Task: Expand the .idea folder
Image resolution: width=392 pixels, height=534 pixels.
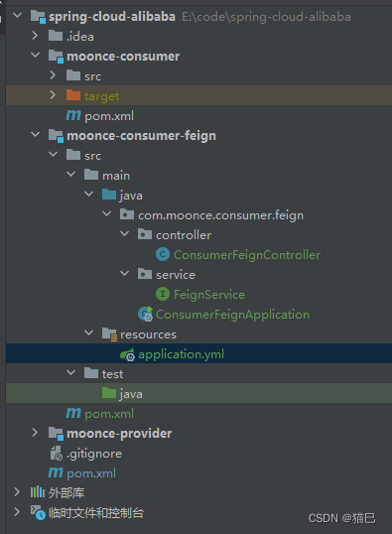Action: click(35, 35)
